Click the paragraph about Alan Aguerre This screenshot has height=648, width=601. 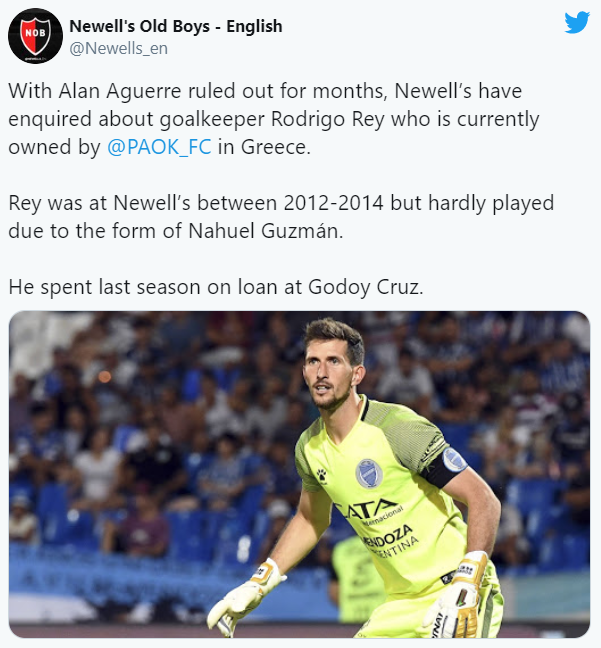click(273, 120)
